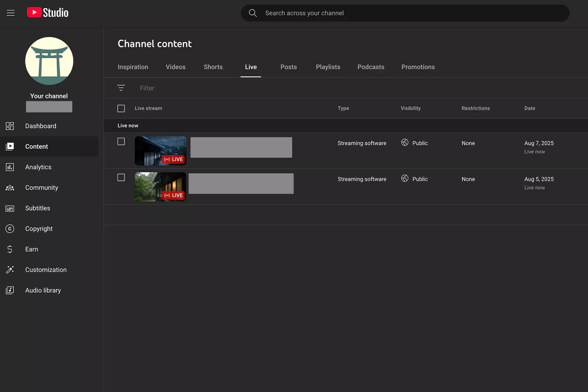Open Analytics via its bar chart icon
588x392 pixels.
pyautogui.click(x=10, y=167)
